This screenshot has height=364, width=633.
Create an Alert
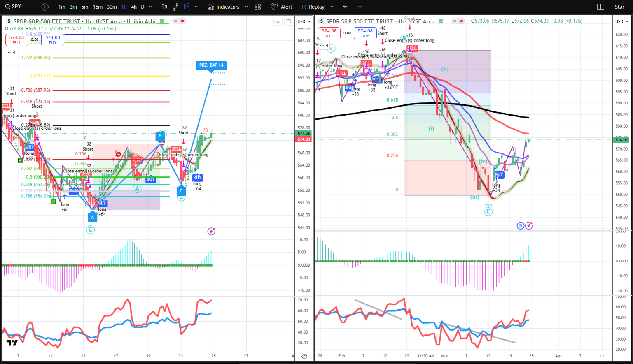tap(282, 7)
